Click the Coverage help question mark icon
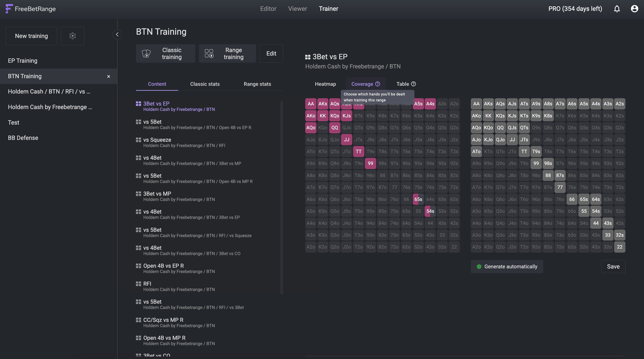Image resolution: width=644 pixels, height=359 pixels. coord(377,84)
